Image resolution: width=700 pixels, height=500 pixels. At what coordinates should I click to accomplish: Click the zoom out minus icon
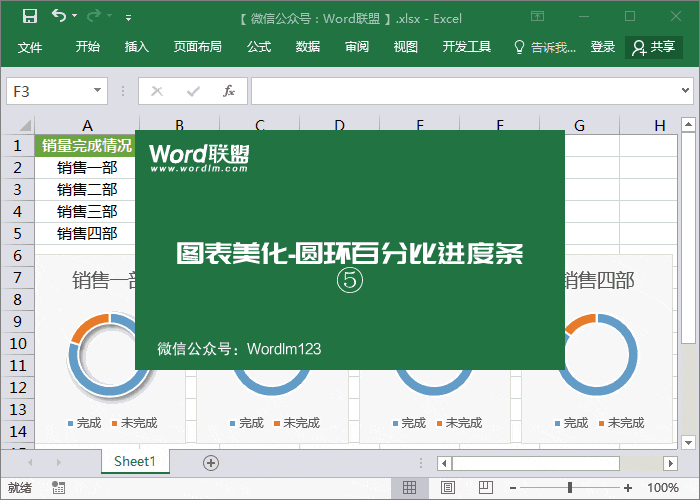[515, 488]
